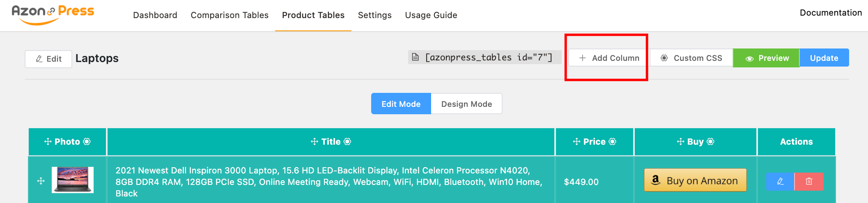Preview the Laptops table
The width and height of the screenshot is (868, 203).
click(x=766, y=58)
